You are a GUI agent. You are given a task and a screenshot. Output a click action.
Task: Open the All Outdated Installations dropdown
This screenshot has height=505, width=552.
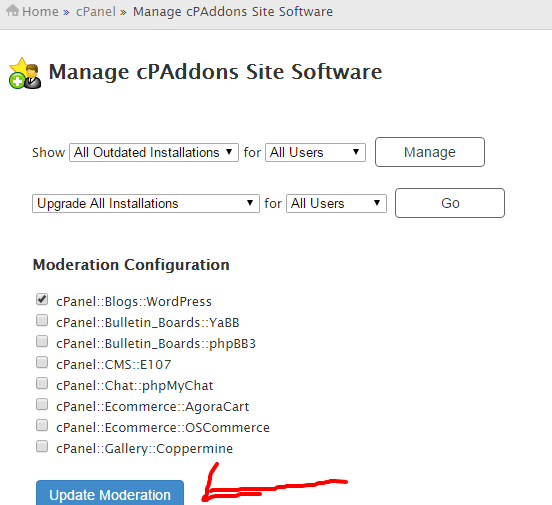tap(154, 152)
